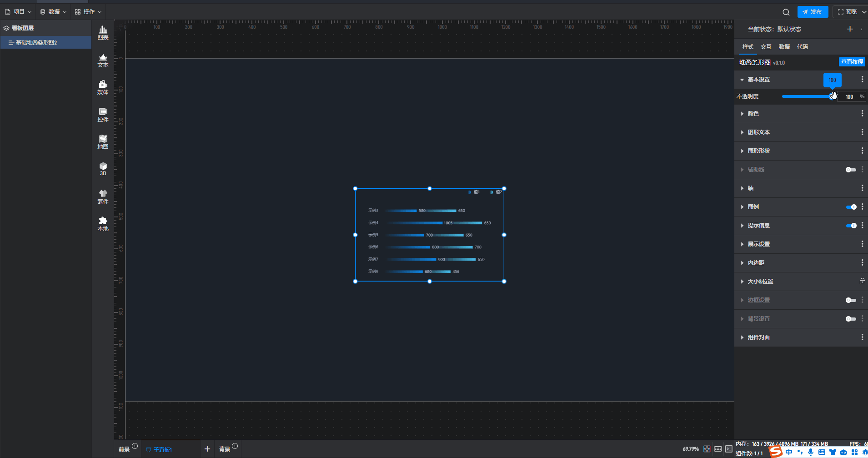Click the search magnifier icon
Screen dimensions: 868x458
point(786,12)
